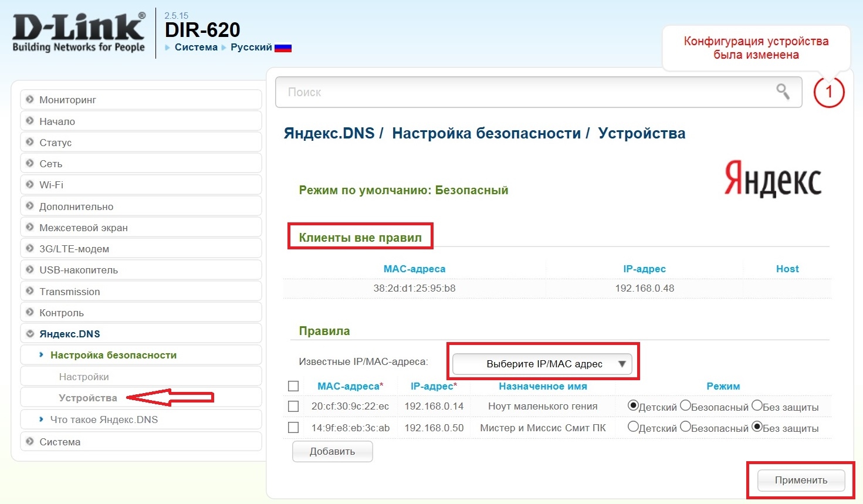The width and height of the screenshot is (863, 504).
Task: Tick the select-all checkbox in rules header
Action: tap(293, 386)
